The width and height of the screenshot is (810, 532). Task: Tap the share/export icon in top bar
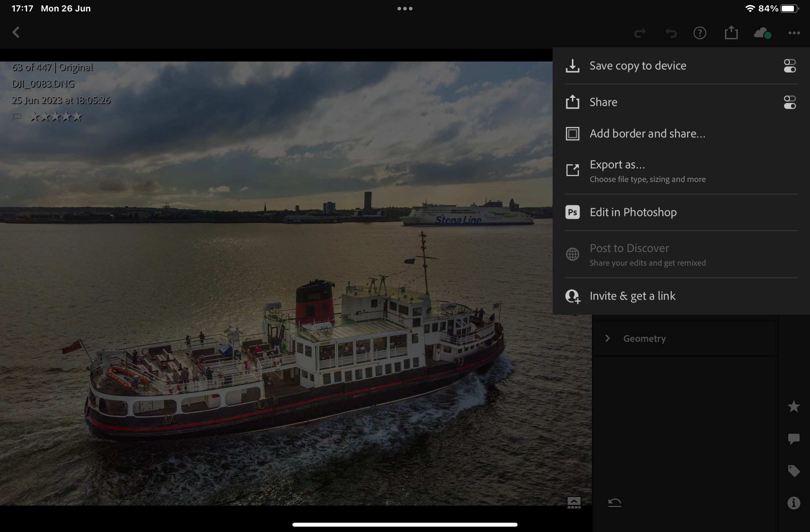pyautogui.click(x=731, y=33)
